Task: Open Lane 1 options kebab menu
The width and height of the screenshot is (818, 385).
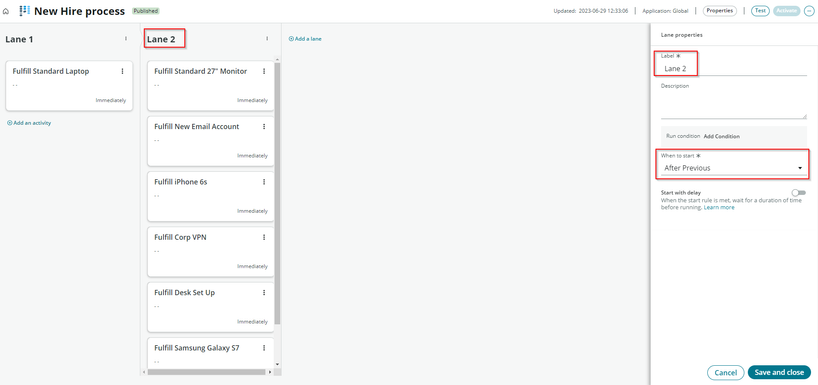Action: pyautogui.click(x=126, y=39)
